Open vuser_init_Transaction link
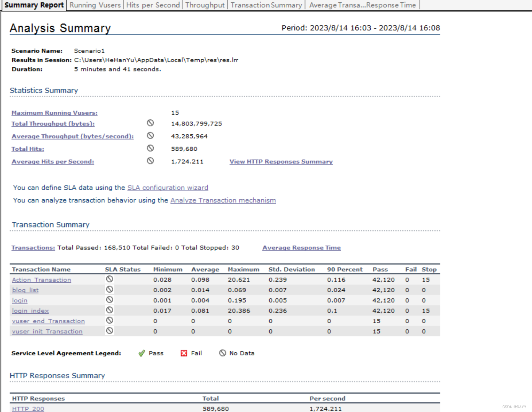This screenshot has width=532, height=412. click(47, 331)
